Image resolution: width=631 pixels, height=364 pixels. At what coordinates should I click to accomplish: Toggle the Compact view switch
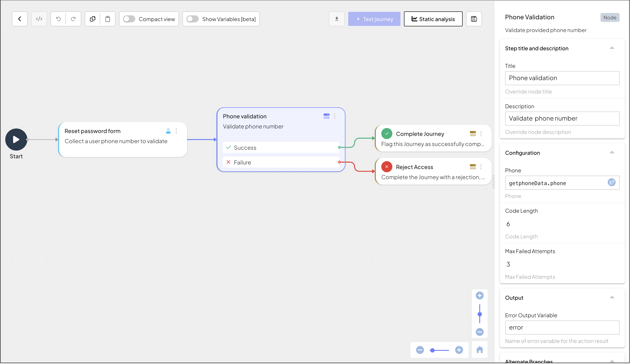(129, 19)
